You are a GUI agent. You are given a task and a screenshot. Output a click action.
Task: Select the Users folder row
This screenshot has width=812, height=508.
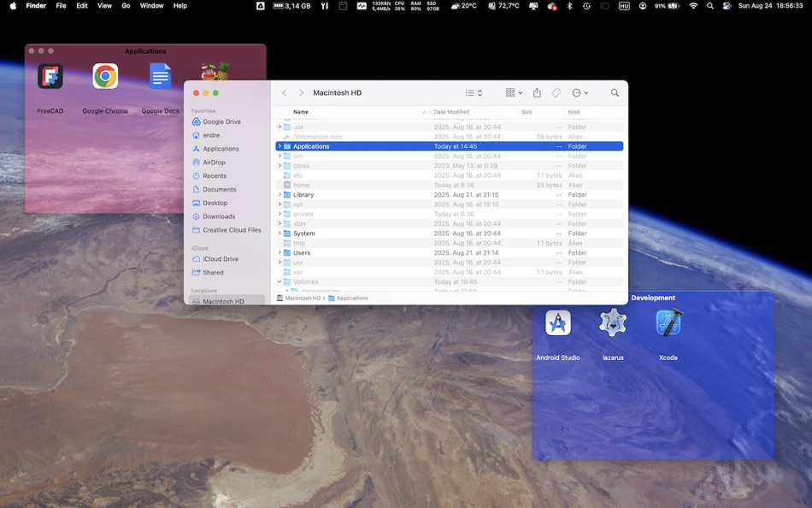[x=450, y=253]
